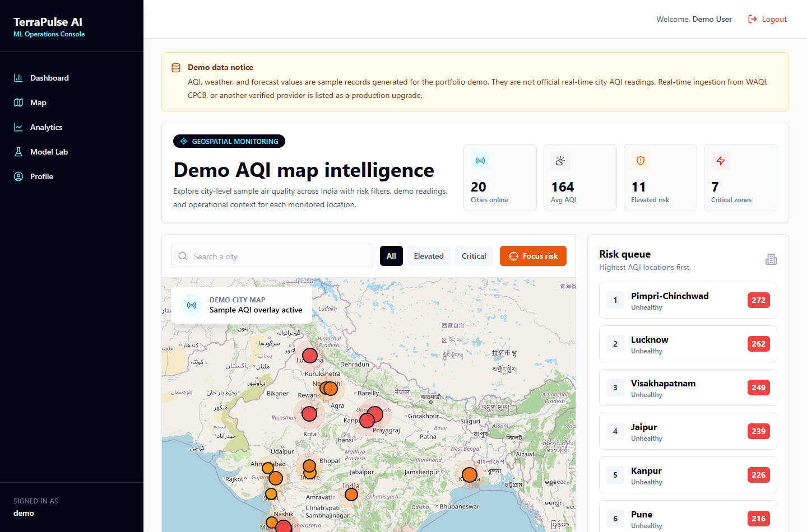Click the Logout link

(x=767, y=19)
